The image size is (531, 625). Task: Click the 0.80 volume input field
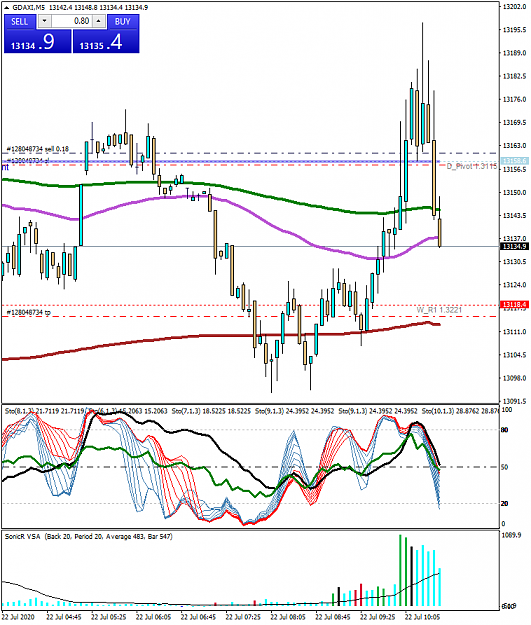pos(72,21)
